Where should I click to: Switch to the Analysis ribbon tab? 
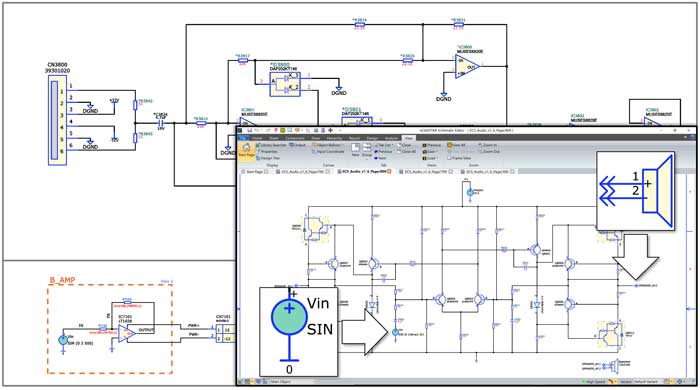pyautogui.click(x=392, y=138)
